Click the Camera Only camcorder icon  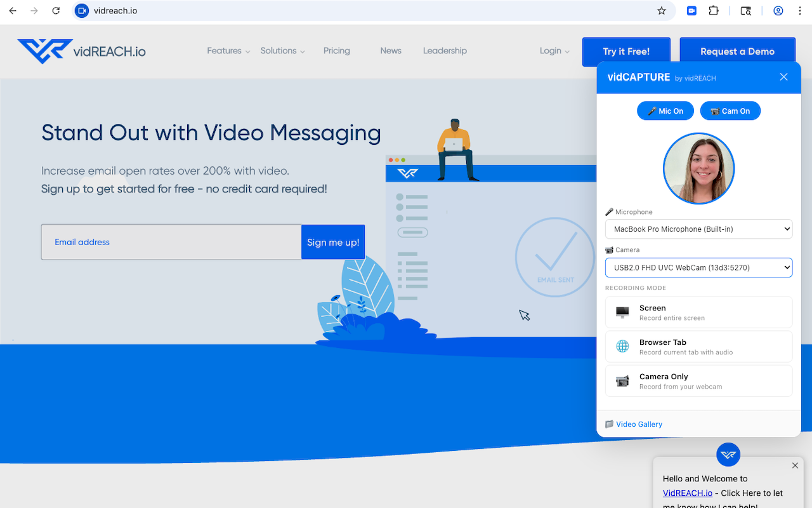coord(622,381)
